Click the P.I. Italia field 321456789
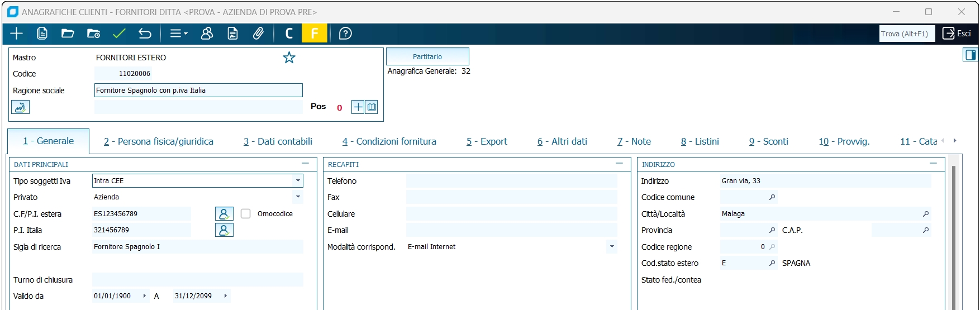Screen dimensions: 980x310 [141, 230]
